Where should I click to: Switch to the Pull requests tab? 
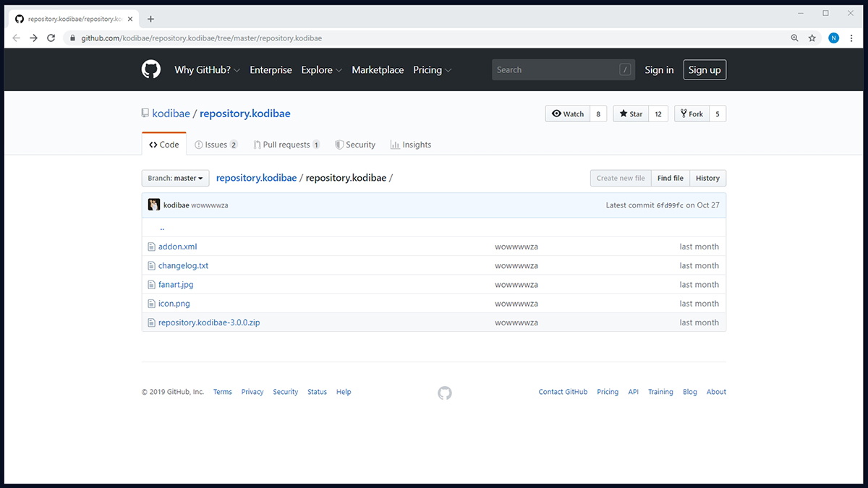[x=286, y=145]
